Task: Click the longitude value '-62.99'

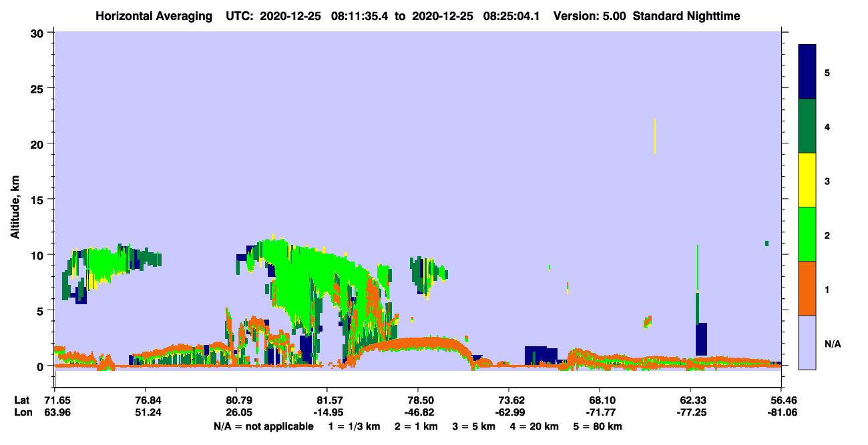Action: click(x=509, y=412)
